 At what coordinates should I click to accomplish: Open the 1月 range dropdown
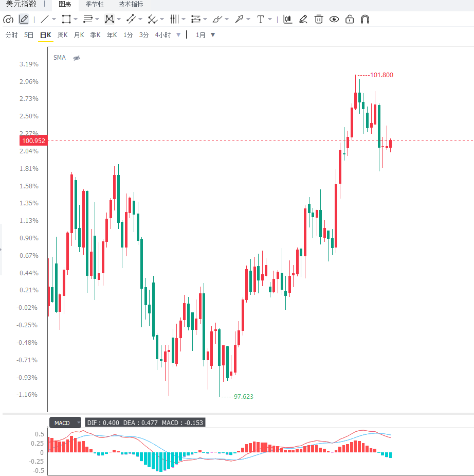(x=205, y=35)
